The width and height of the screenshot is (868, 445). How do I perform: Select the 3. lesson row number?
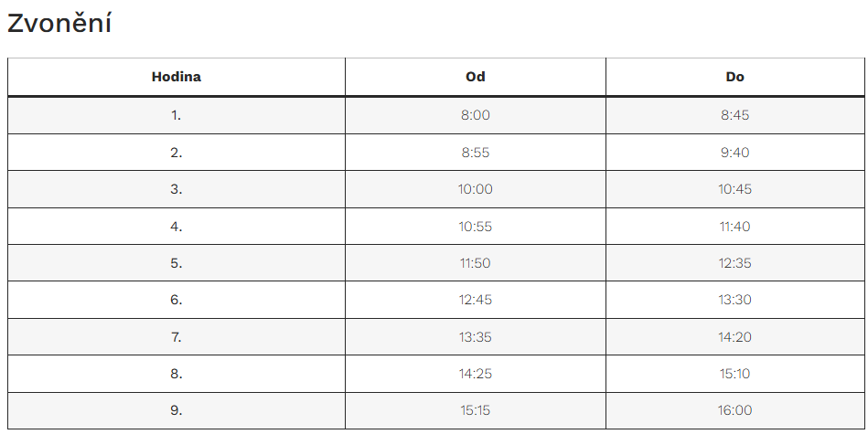coord(177,189)
